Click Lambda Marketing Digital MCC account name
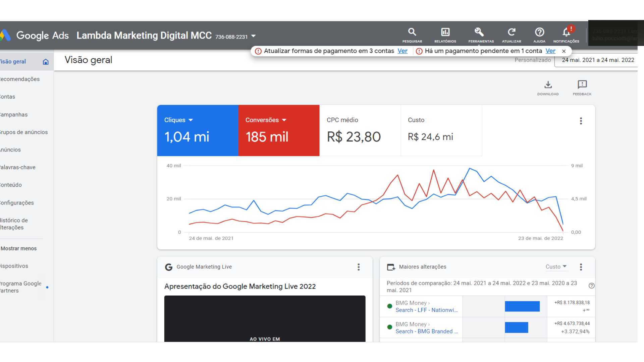The image size is (644, 362). coord(144,36)
